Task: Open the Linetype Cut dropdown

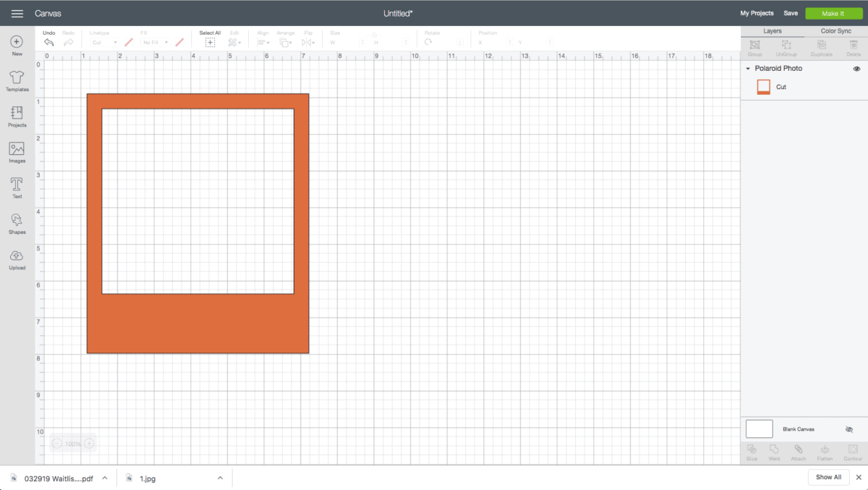Action: (x=105, y=43)
